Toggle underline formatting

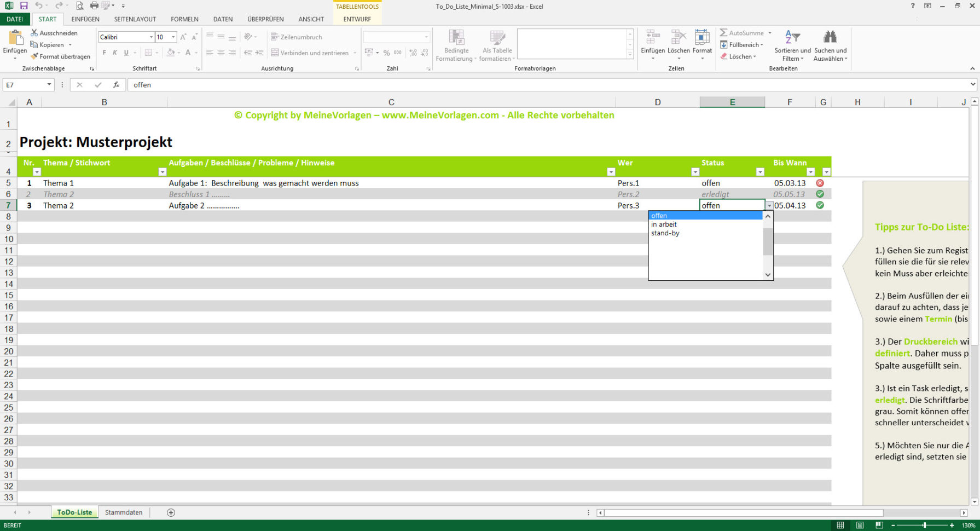(125, 53)
